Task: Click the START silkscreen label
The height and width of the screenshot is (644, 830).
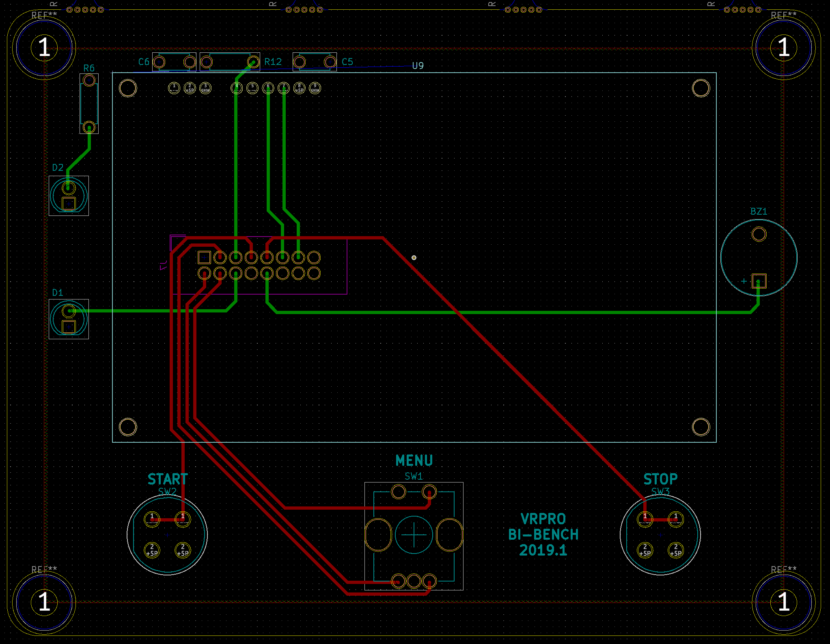Action: coord(167,479)
